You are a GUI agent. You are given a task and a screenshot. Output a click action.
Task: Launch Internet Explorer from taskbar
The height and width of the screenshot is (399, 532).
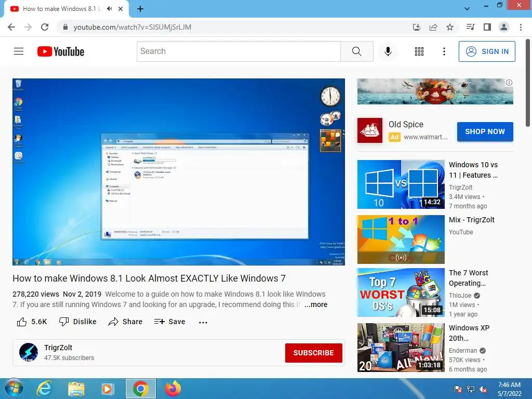44,389
